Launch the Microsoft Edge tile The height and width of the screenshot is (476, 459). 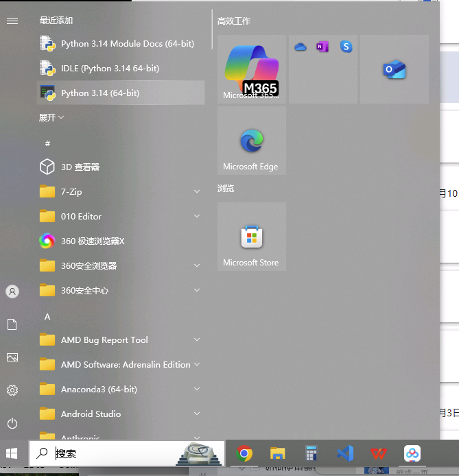pos(252,141)
